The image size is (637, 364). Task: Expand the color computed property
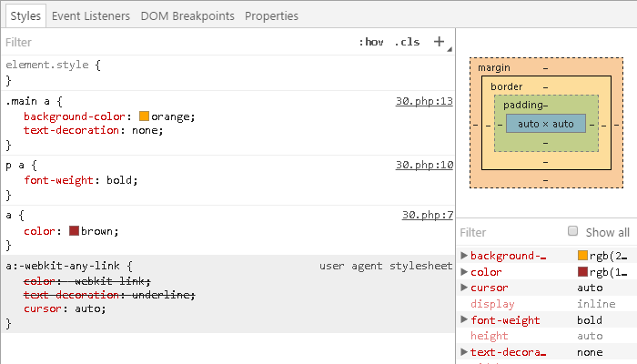click(465, 272)
